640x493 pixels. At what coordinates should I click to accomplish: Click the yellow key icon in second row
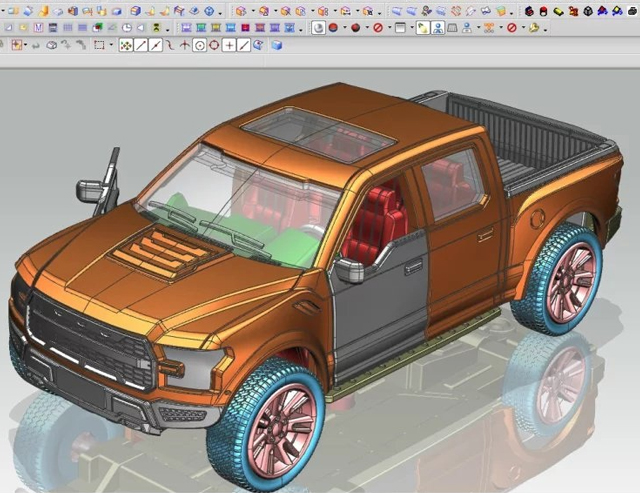tap(534, 28)
